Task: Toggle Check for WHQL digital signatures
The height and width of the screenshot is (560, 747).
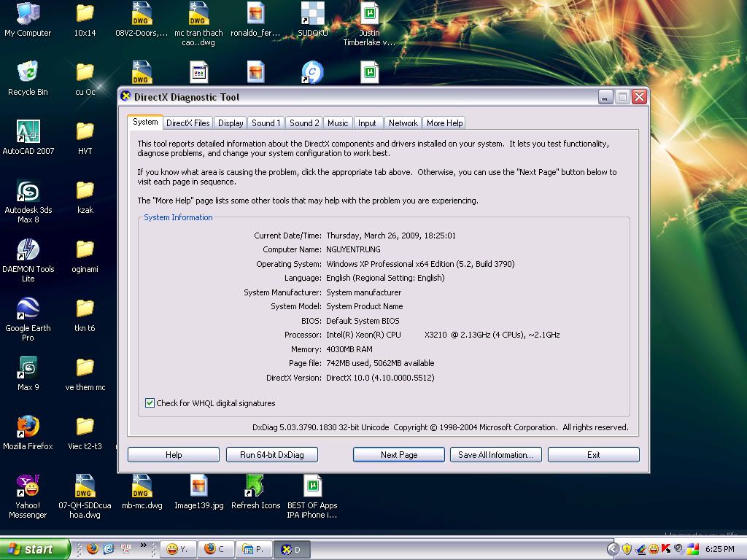Action: pos(150,403)
